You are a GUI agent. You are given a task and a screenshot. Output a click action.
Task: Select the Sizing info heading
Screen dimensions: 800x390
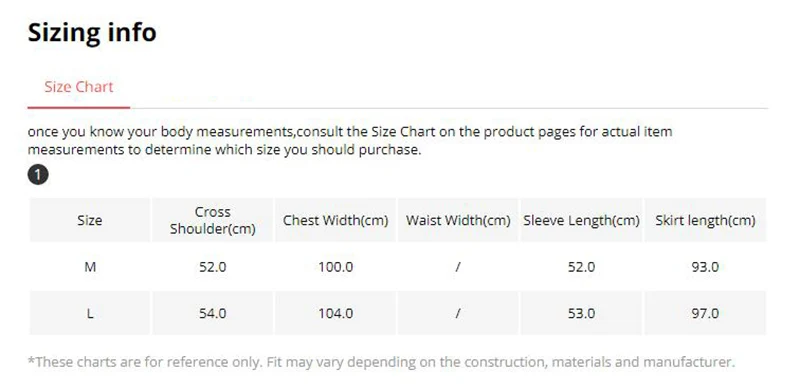coord(92,33)
